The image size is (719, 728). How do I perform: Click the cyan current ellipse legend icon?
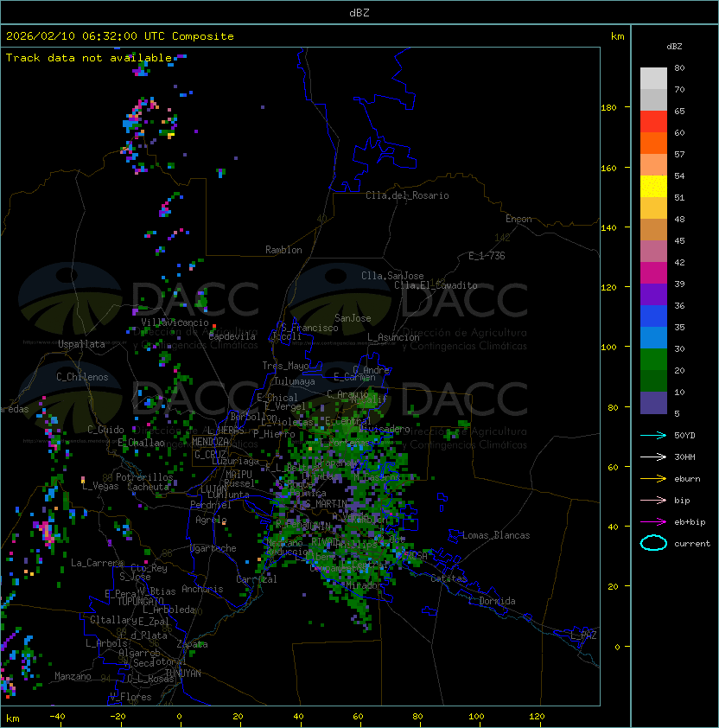click(x=653, y=543)
